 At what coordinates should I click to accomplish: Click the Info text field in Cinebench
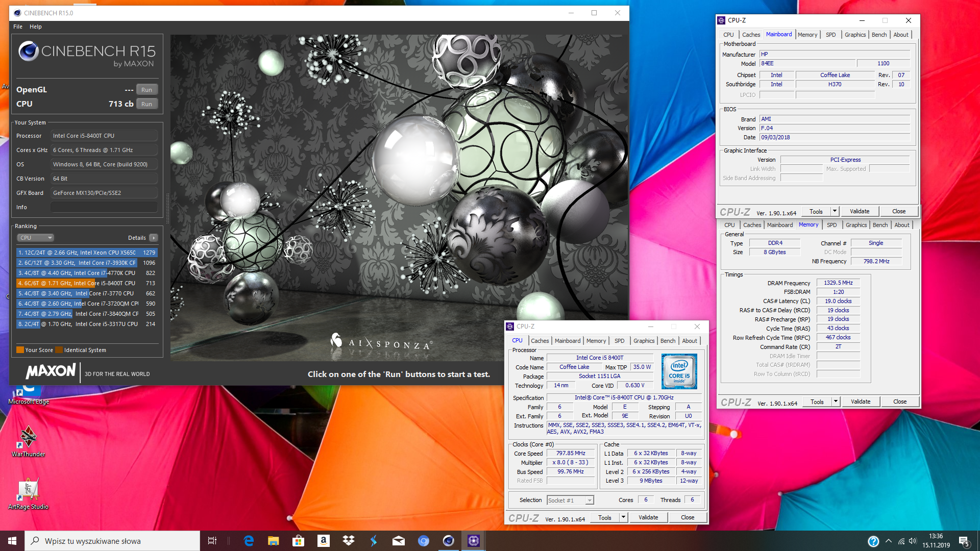point(104,207)
